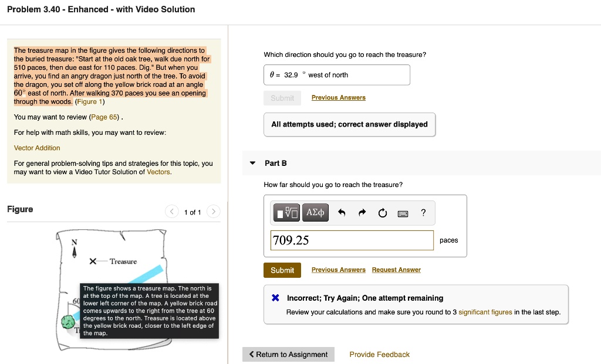The width and height of the screenshot is (601, 364).
Task: Collapse the Part B section
Action: 252,163
